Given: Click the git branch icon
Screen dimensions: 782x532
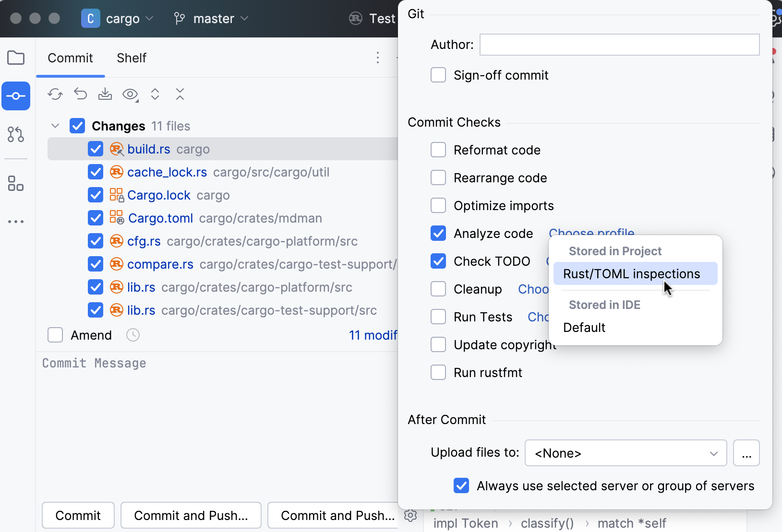Looking at the screenshot, I should point(180,19).
